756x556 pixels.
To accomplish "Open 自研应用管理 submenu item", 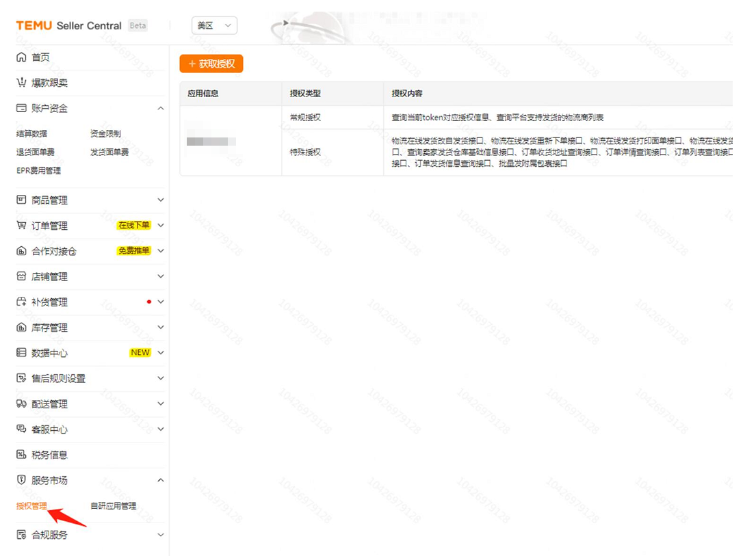I will pos(113,506).
